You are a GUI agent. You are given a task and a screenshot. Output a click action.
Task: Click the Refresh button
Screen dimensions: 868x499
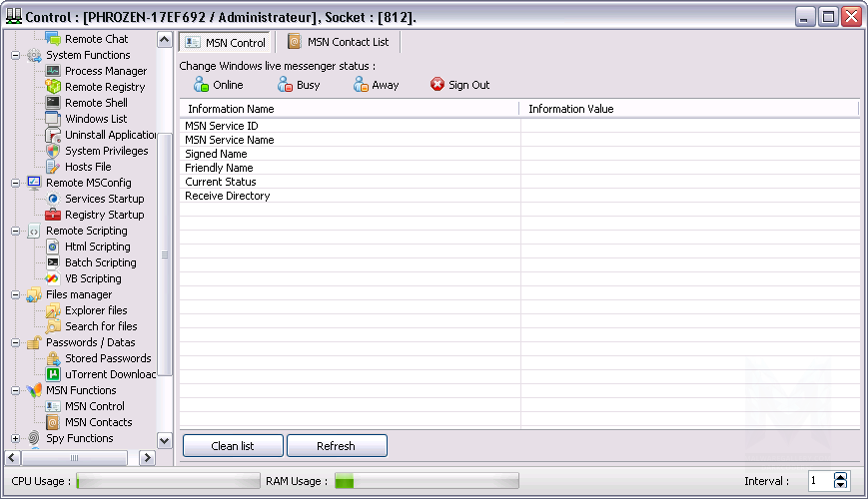pyautogui.click(x=336, y=446)
